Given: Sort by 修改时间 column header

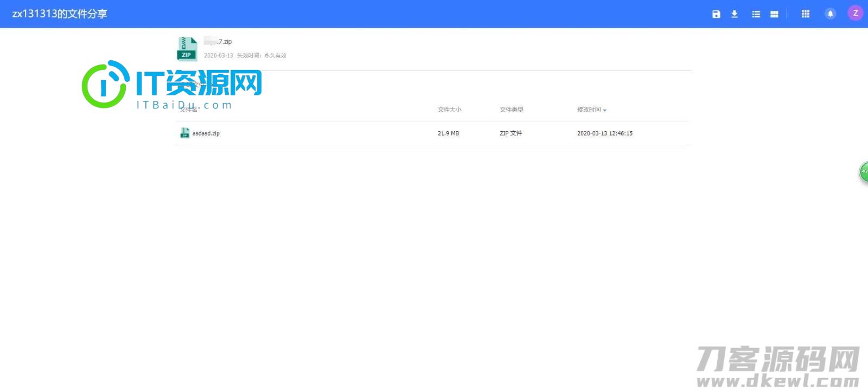Looking at the screenshot, I should pos(591,110).
